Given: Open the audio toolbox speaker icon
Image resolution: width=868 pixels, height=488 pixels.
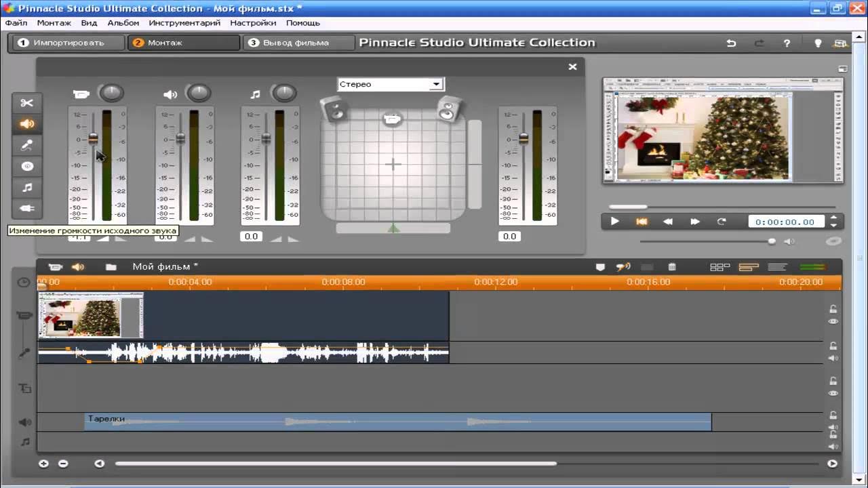Looking at the screenshot, I should coord(78,267).
